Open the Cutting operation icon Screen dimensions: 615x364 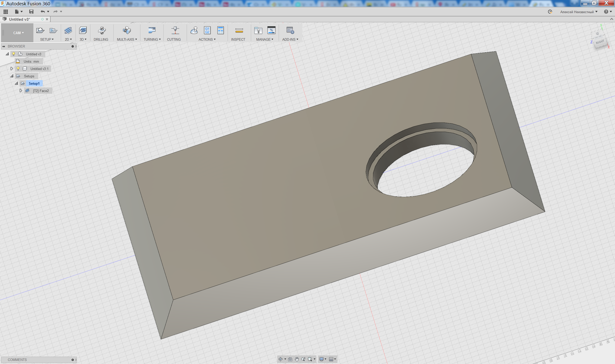(175, 31)
